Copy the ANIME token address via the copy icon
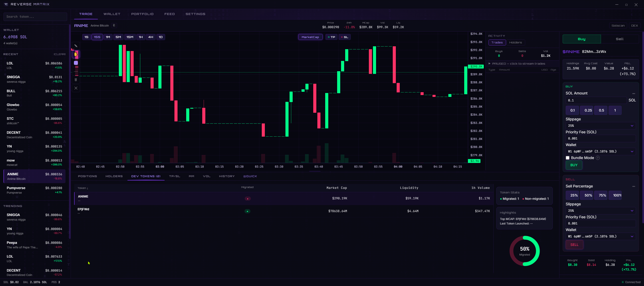 coord(114,26)
